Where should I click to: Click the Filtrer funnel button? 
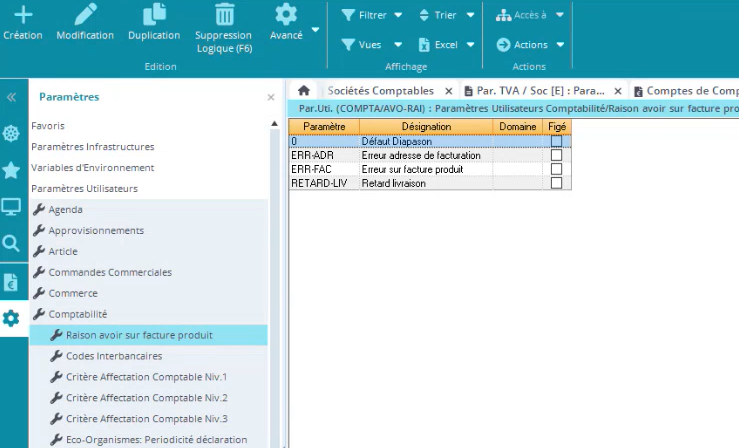pos(364,15)
